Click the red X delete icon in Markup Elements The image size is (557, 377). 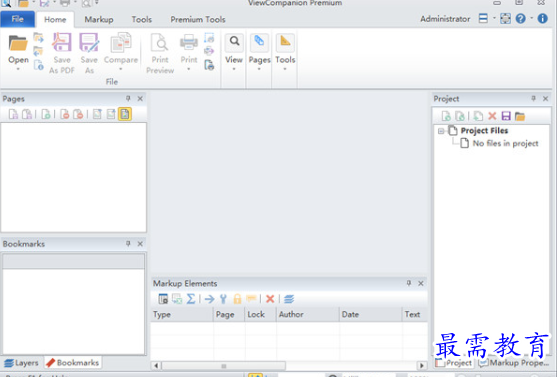[x=270, y=299]
